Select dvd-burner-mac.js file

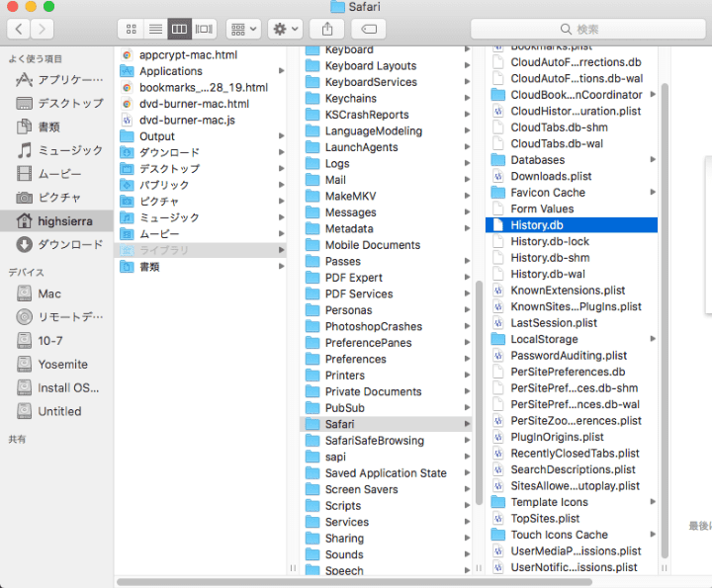click(x=202, y=120)
